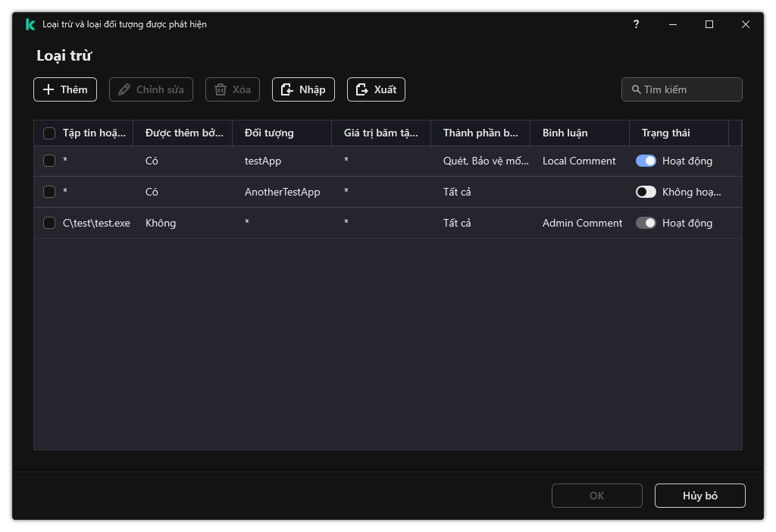Select the checkbox for testApp row

pyautogui.click(x=49, y=161)
